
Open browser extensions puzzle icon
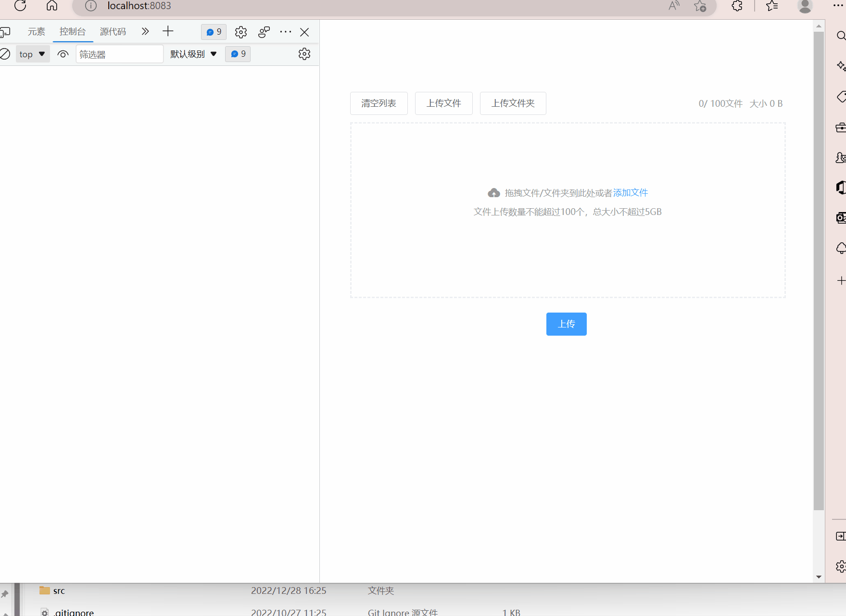point(737,6)
